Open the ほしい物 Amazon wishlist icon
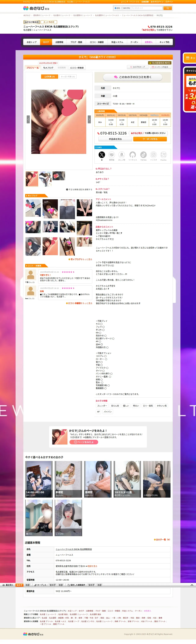 pos(122,155)
